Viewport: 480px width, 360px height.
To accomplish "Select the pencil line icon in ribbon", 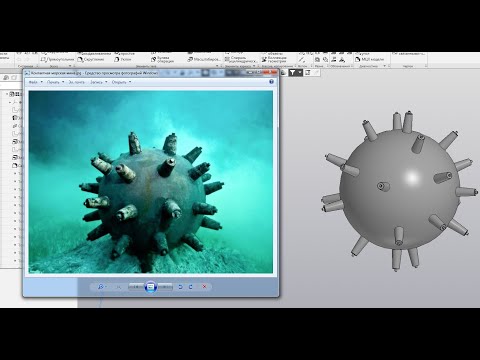I will pos(301,60).
